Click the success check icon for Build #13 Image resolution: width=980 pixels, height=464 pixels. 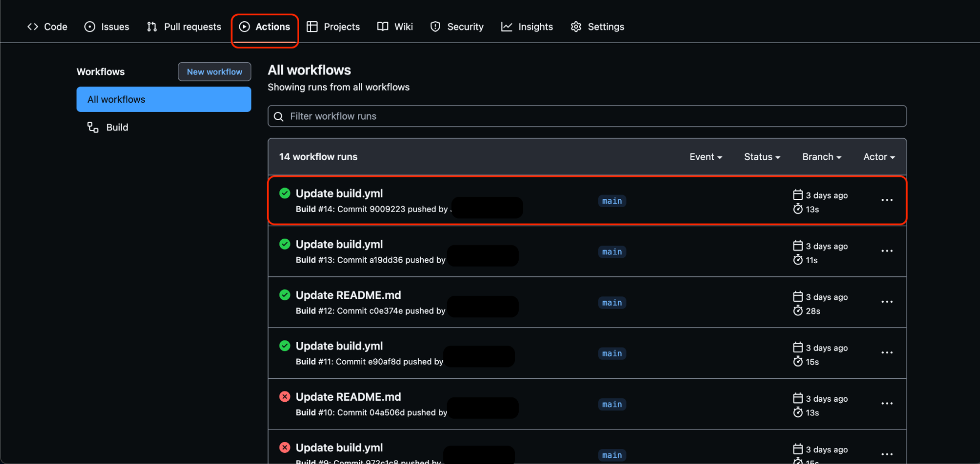(285, 244)
